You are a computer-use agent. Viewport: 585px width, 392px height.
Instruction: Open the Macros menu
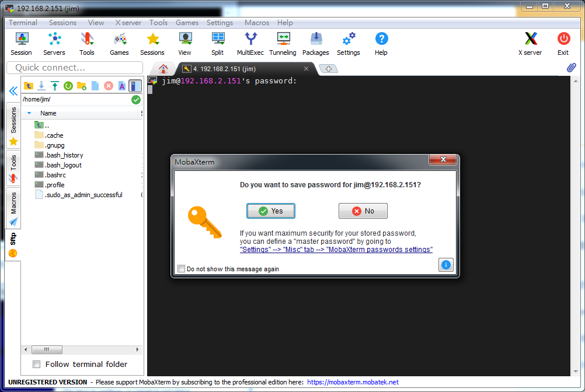tap(257, 23)
